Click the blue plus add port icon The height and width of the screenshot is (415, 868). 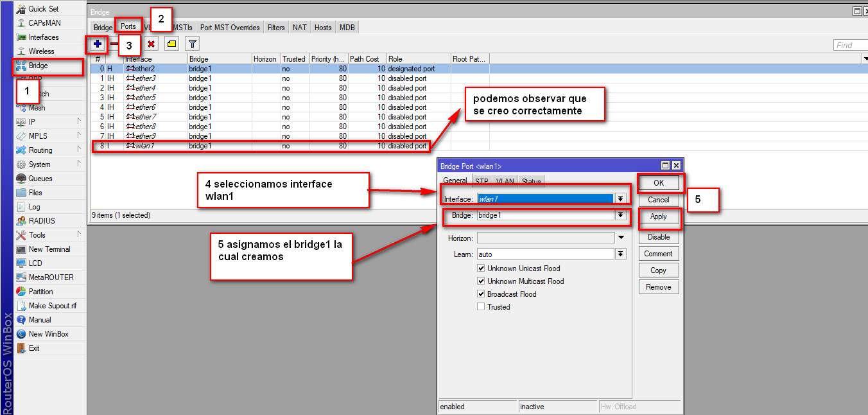pyautogui.click(x=98, y=44)
